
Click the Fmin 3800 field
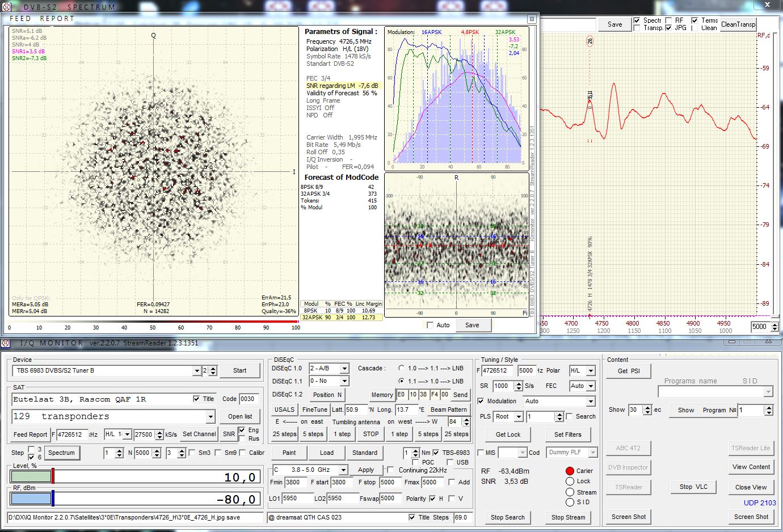point(296,482)
